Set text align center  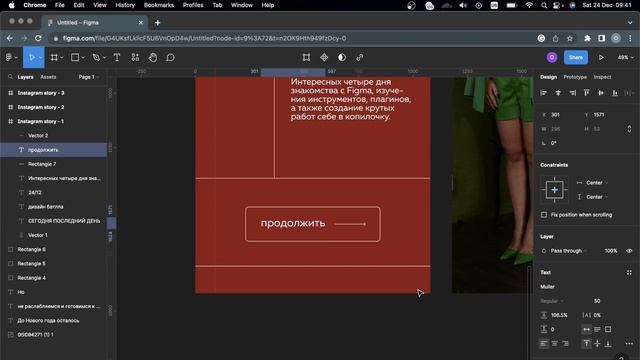[x=554, y=344]
